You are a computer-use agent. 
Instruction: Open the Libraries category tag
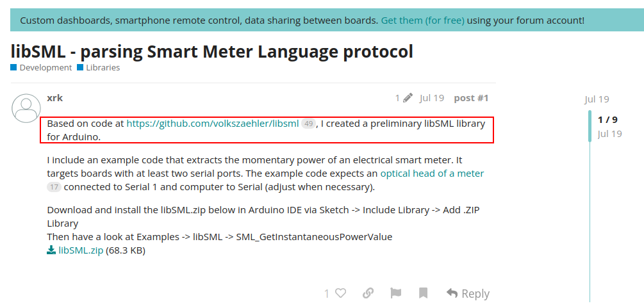103,67
